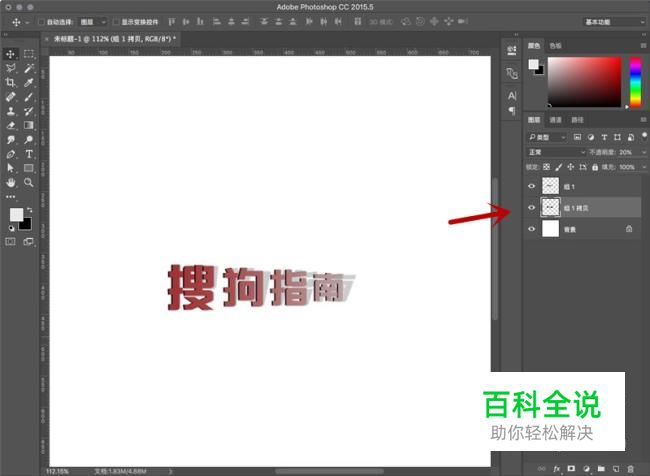Viewport: 650px width, 476px height.
Task: Hide the 组 1 拷贝 layer
Action: tap(531, 207)
